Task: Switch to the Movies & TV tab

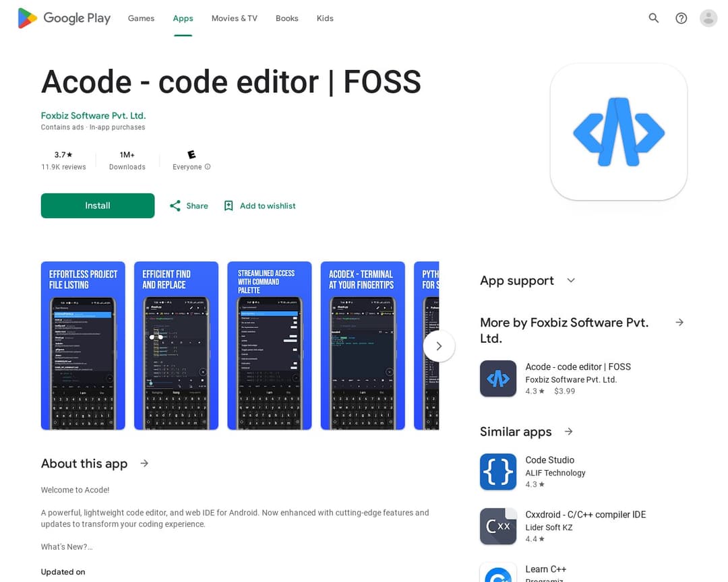Action: [234, 18]
